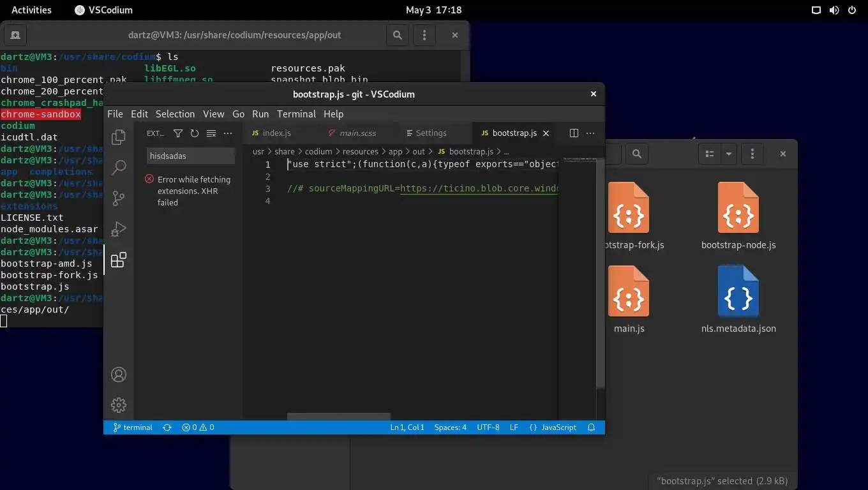Open the Help menu
The image size is (868, 490).
[x=333, y=114]
